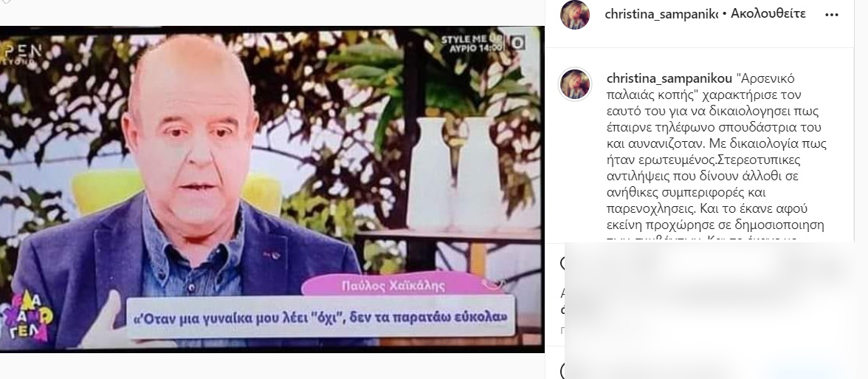Click the quote banner about a woman saying όχι
This screenshot has height=379, width=868.
click(x=321, y=318)
